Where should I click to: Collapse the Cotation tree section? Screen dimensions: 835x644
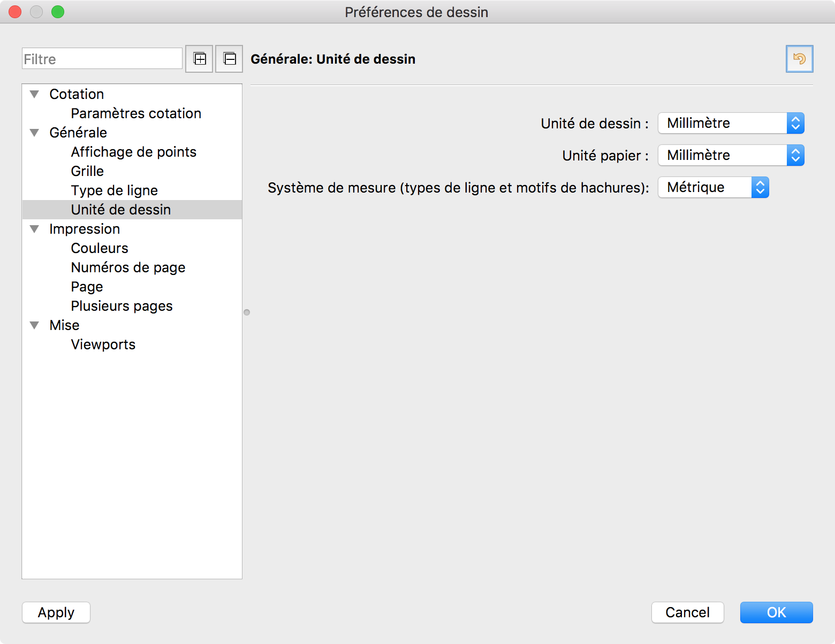point(35,94)
